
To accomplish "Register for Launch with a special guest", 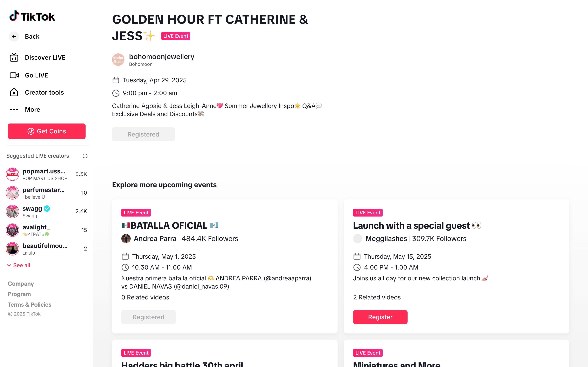I will coord(380,317).
